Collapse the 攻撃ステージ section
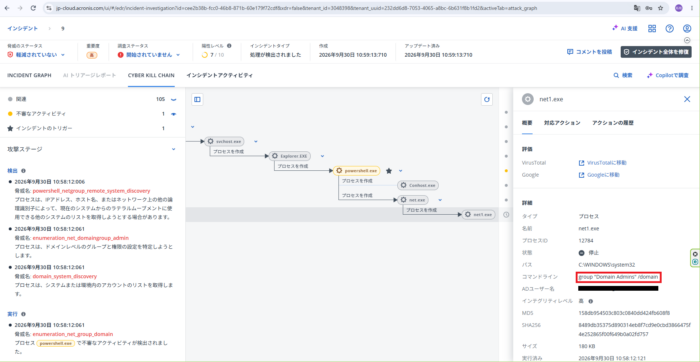The image size is (700, 362). click(174, 149)
